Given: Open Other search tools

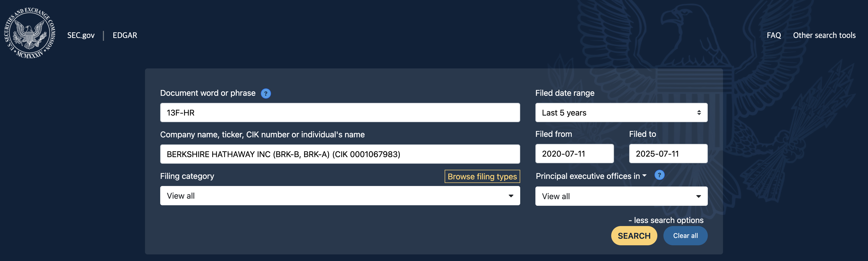Looking at the screenshot, I should coord(824,35).
